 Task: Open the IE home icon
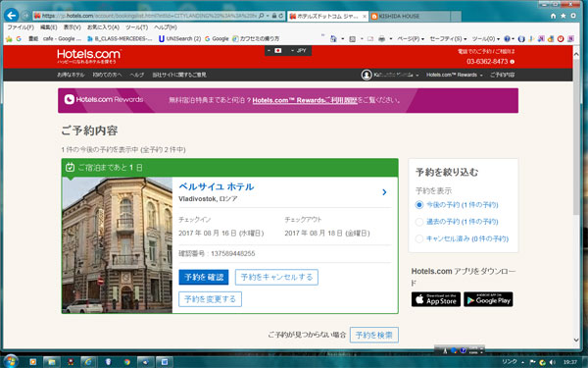pos(553,16)
